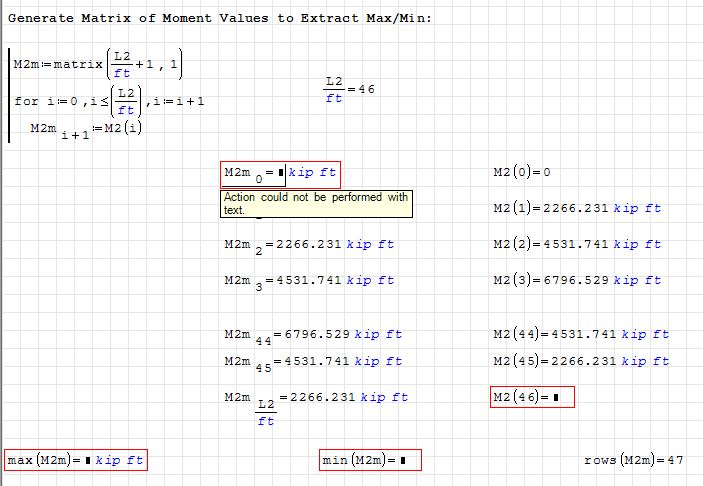This screenshot has height=486, width=703.
Task: Click the 'Generate Matrix of Moment Values' heading text
Action: point(219,19)
